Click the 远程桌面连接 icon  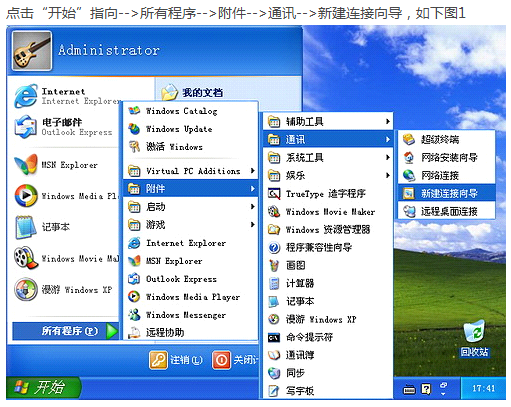[x=409, y=211]
